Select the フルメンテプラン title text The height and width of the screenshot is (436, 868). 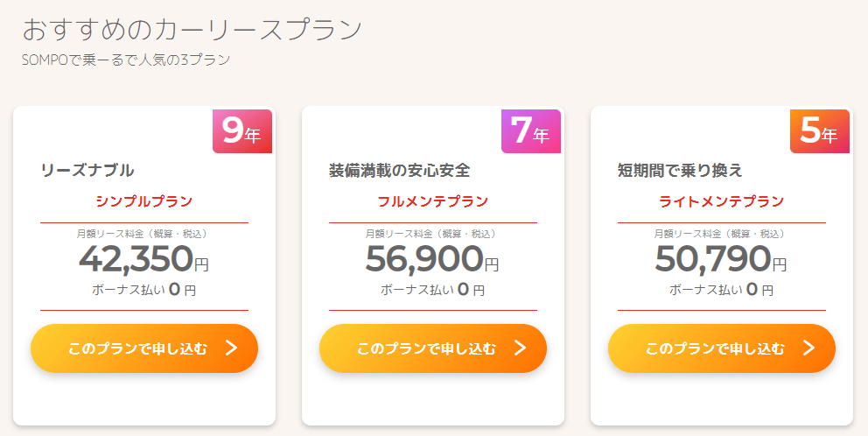(433, 201)
